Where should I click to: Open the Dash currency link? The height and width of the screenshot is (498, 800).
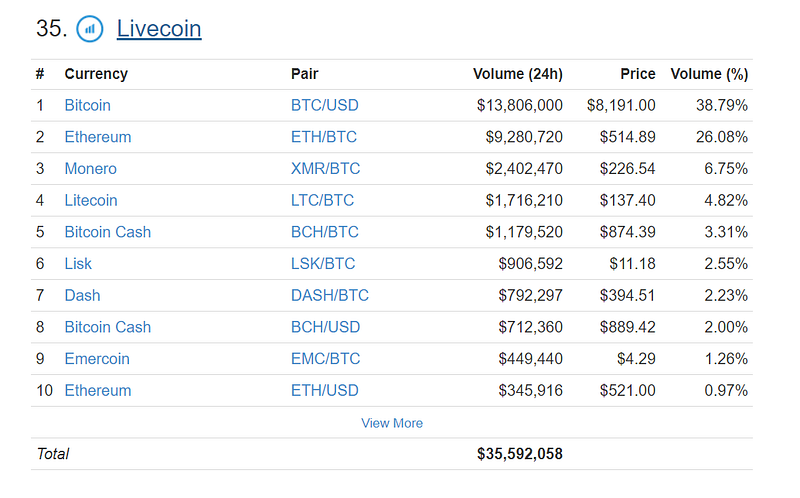click(82, 295)
